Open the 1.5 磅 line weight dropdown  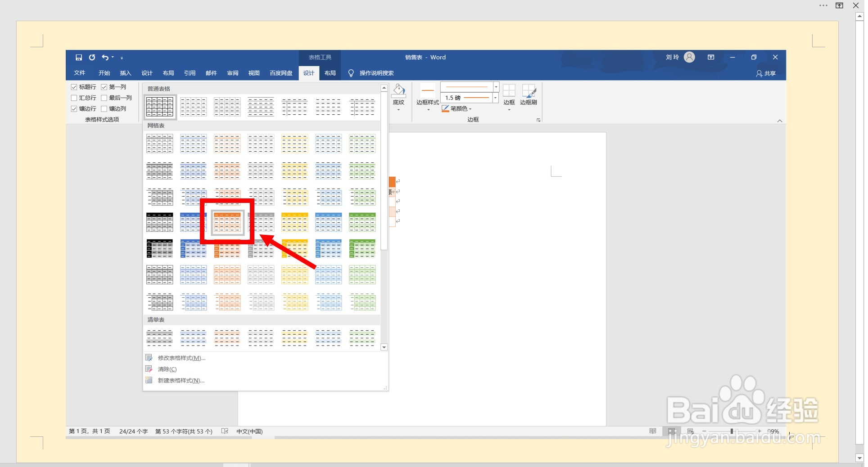pos(495,98)
